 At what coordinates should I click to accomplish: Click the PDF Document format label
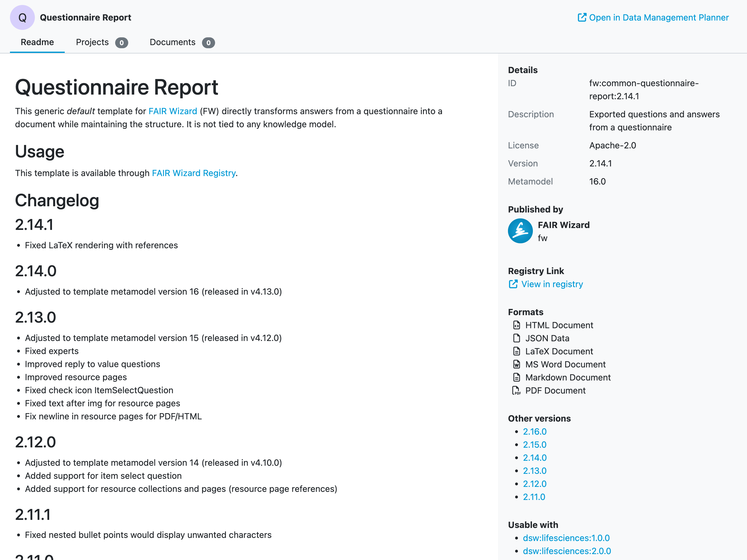click(x=555, y=390)
